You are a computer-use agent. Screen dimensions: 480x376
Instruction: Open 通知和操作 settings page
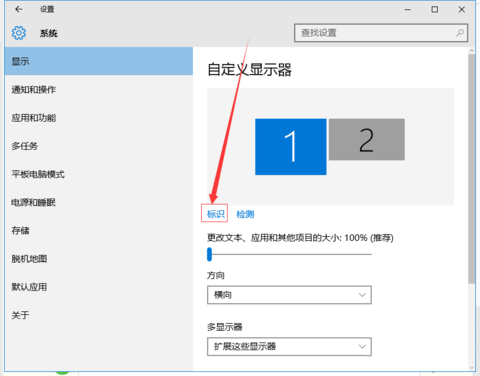pyautogui.click(x=99, y=89)
